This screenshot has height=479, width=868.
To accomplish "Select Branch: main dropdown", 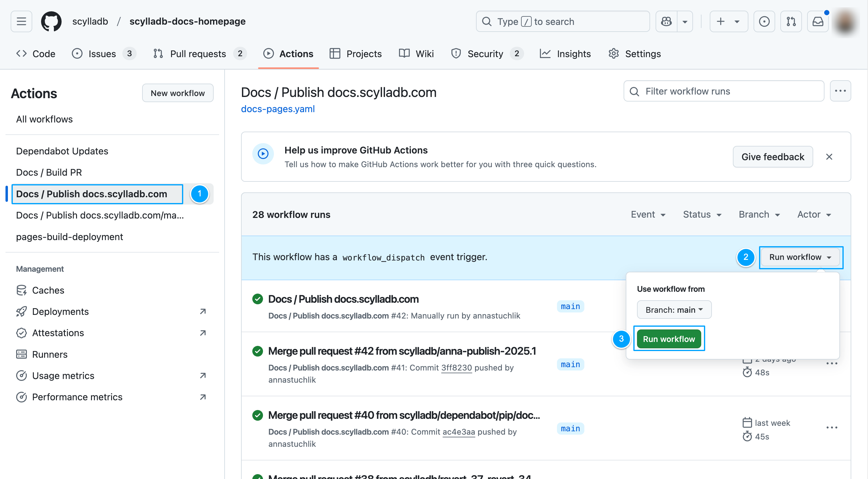I will pos(674,309).
